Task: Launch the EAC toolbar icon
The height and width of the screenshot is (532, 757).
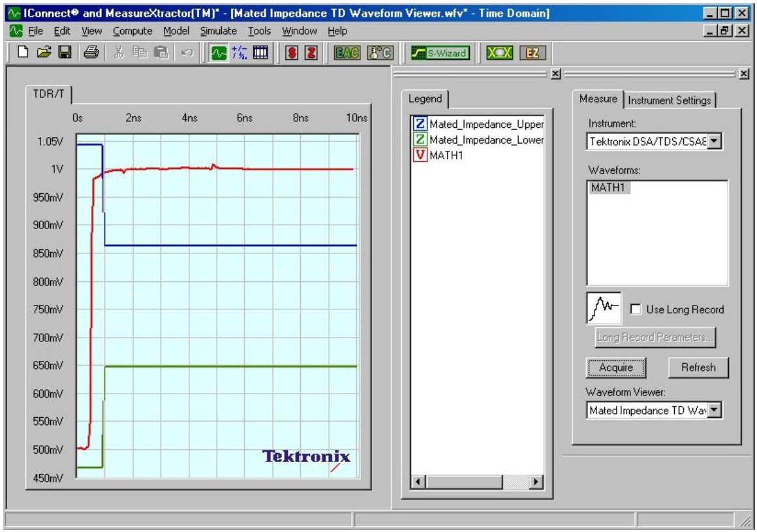Action: (x=347, y=53)
